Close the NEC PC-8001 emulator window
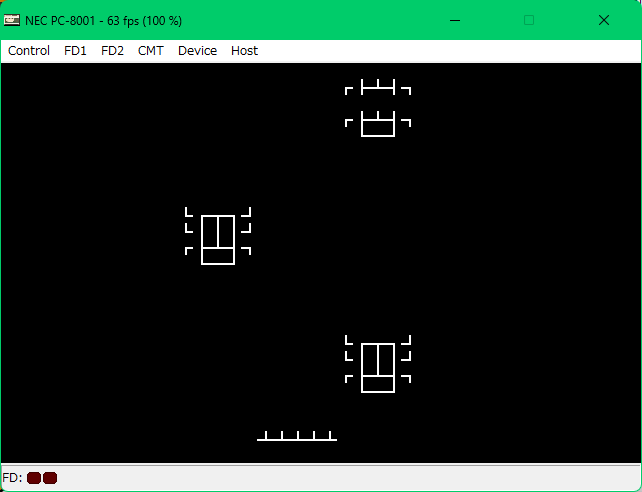The height and width of the screenshot is (492, 642). 604,20
